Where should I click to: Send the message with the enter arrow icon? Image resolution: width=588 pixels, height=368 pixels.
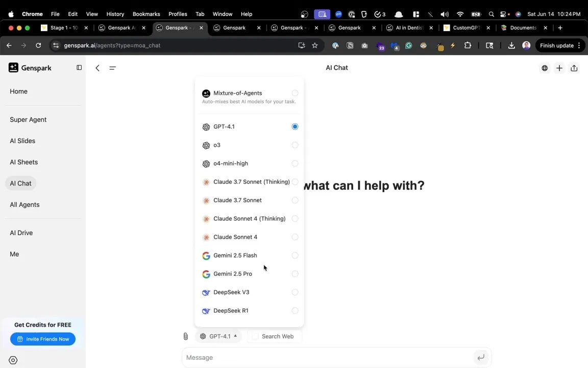point(480,357)
